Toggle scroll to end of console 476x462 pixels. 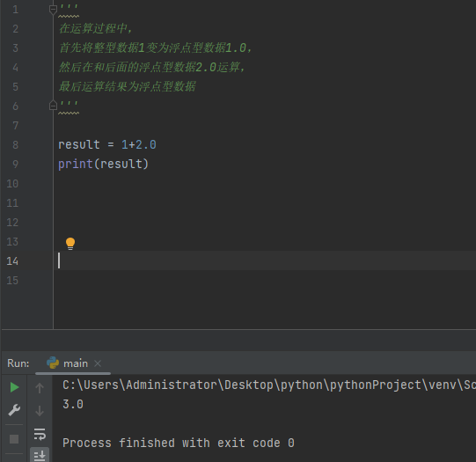pos(40,455)
